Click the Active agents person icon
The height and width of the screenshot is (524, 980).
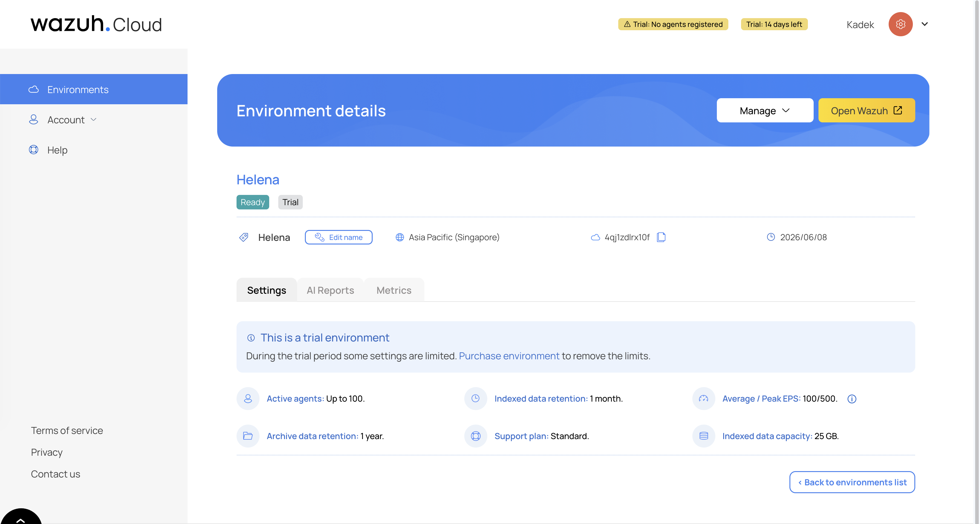click(x=248, y=398)
